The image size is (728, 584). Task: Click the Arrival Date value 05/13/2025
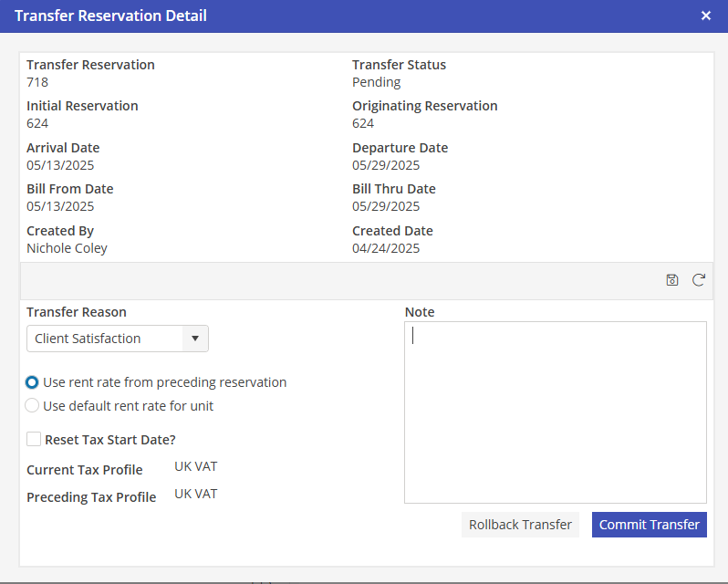[60, 165]
